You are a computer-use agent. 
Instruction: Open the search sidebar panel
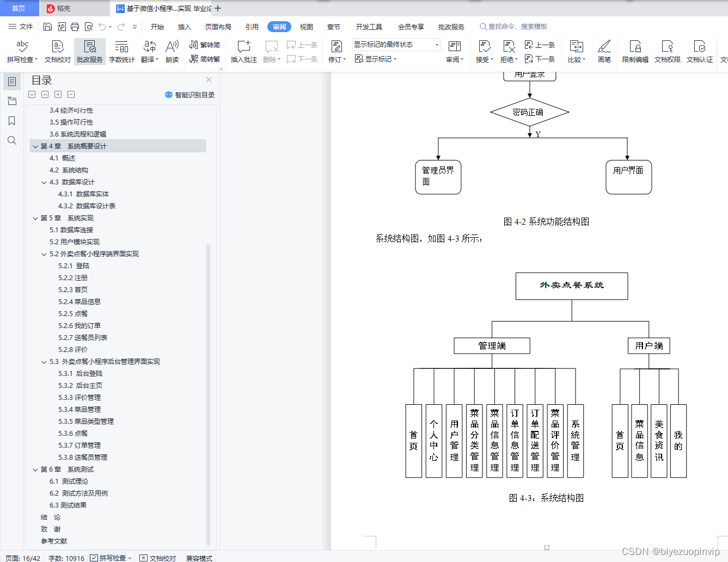tap(12, 140)
